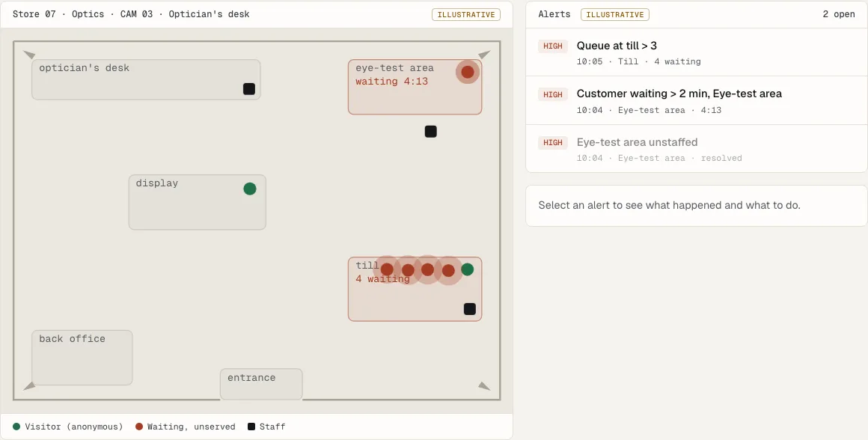Click '10:04 · Eye-test area · 4:13' detail text
This screenshot has height=440, width=868.
click(x=649, y=110)
